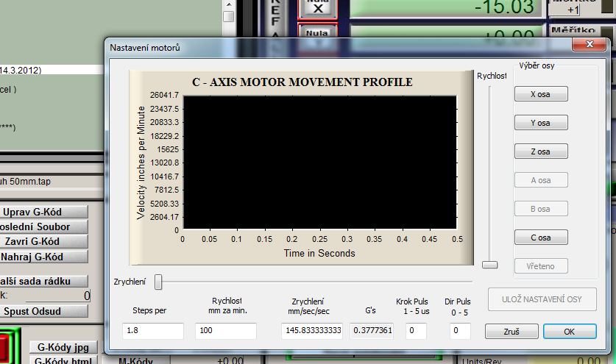The width and height of the screenshot is (616, 364).
Task: Choose the Z osa axis
Action: tap(541, 151)
